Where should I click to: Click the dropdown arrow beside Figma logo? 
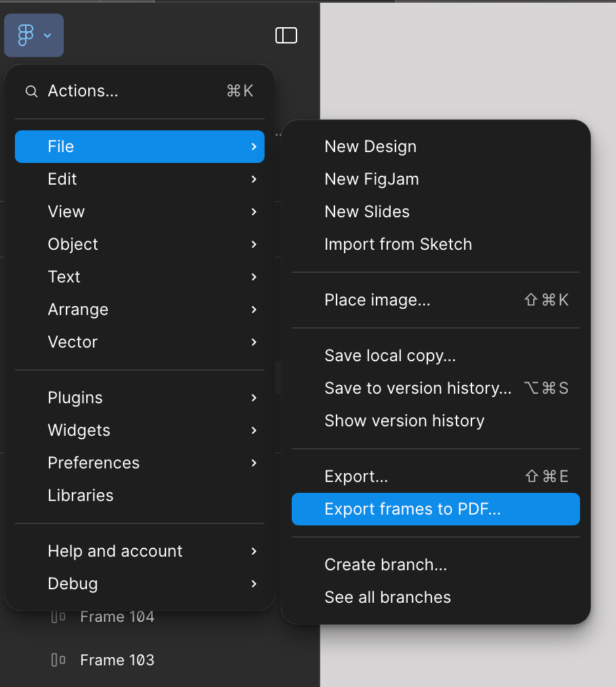tap(47, 35)
